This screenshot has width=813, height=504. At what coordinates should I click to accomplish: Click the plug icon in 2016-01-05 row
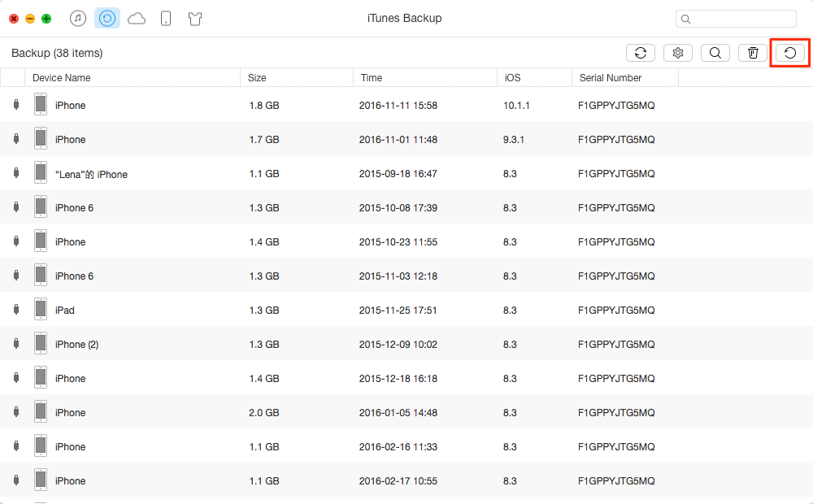[x=16, y=412]
